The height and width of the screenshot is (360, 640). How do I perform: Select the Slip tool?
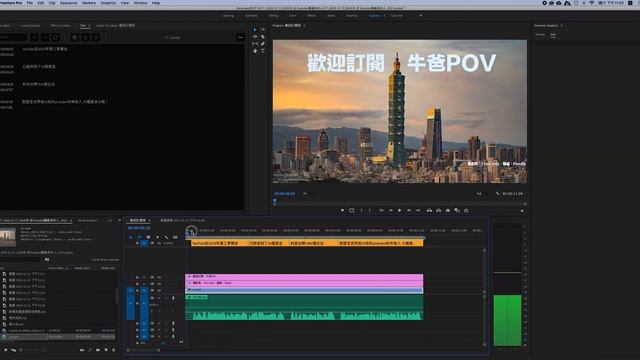[x=255, y=44]
